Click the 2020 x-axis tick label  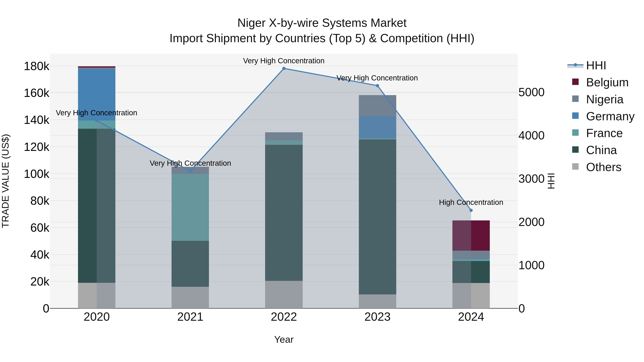(x=97, y=317)
